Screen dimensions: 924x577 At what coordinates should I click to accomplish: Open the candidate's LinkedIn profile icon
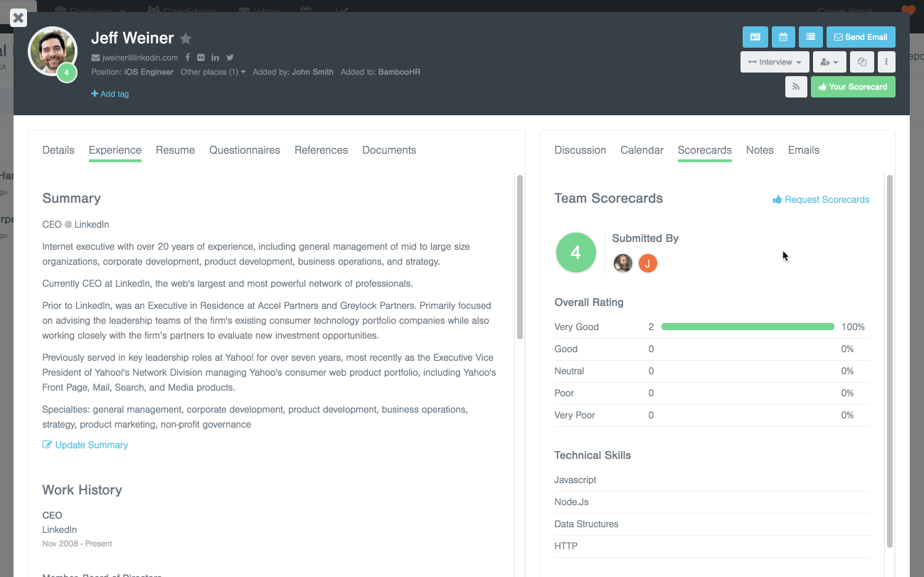(x=215, y=58)
